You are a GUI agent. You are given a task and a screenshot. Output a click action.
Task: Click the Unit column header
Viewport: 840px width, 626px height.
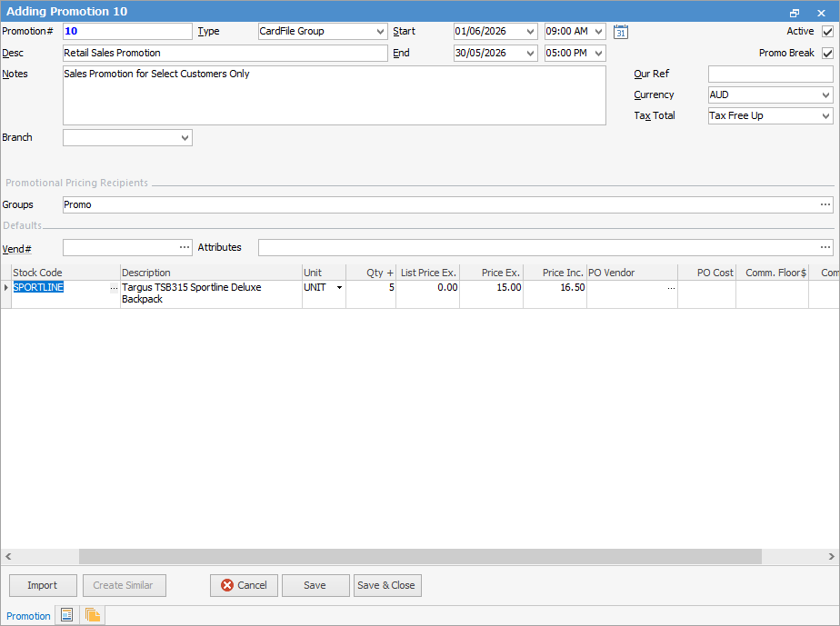[325, 273]
